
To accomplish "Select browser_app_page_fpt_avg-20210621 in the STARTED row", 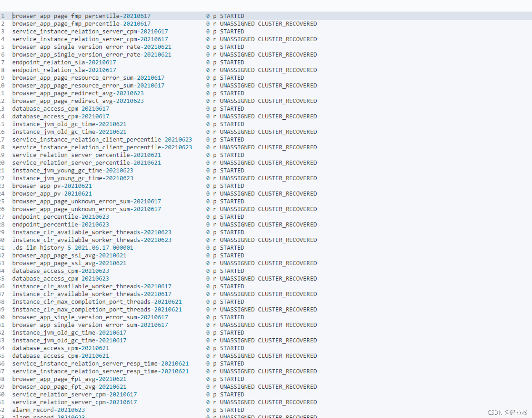I will coord(69,379).
